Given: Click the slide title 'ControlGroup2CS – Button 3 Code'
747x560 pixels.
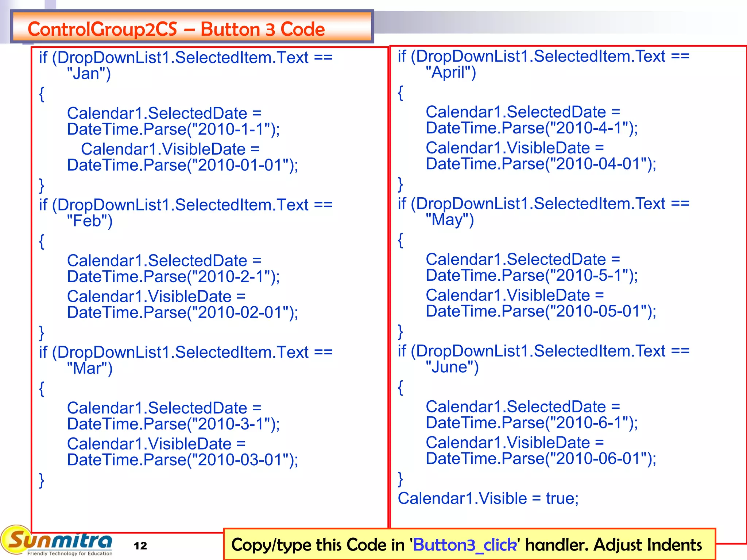Looking at the screenshot, I should point(176,29).
